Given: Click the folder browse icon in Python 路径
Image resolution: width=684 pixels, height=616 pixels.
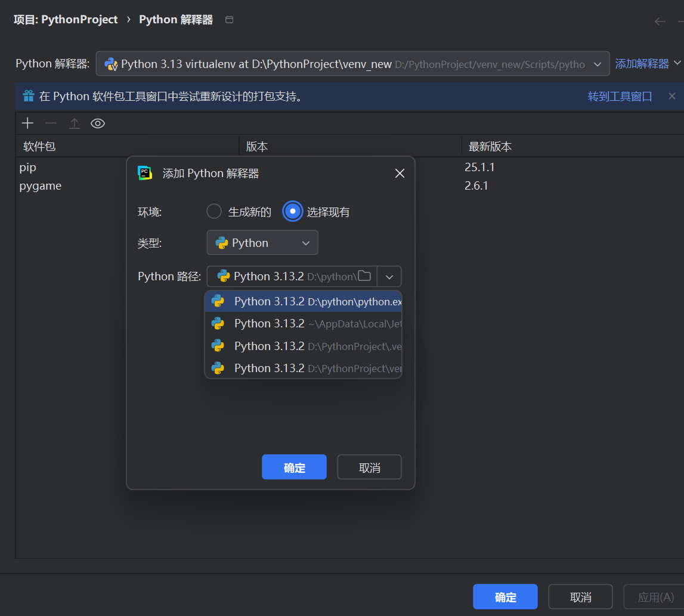Looking at the screenshot, I should tap(364, 276).
